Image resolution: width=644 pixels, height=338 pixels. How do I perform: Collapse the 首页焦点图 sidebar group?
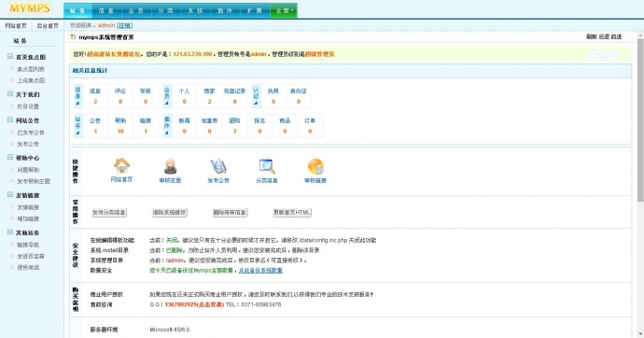tap(10, 57)
